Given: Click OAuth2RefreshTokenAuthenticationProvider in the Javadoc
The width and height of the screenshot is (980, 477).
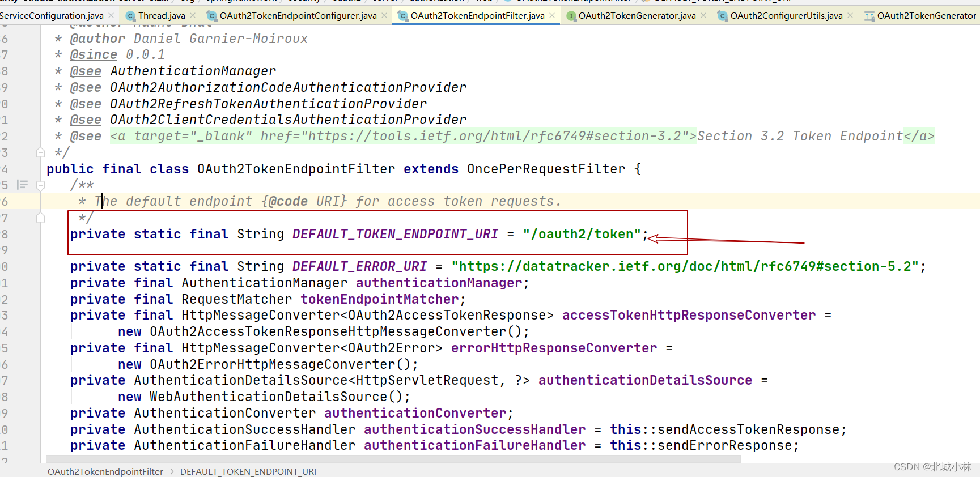Looking at the screenshot, I should [269, 104].
